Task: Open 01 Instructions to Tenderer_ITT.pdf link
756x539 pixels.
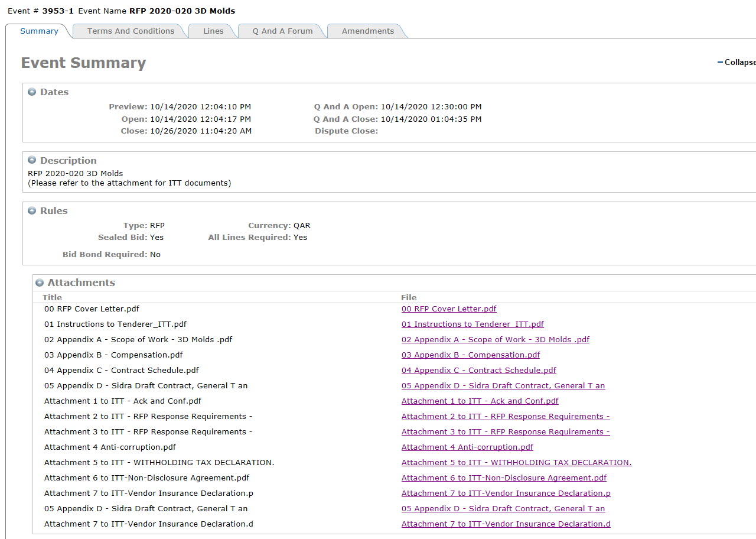Action: (x=472, y=324)
